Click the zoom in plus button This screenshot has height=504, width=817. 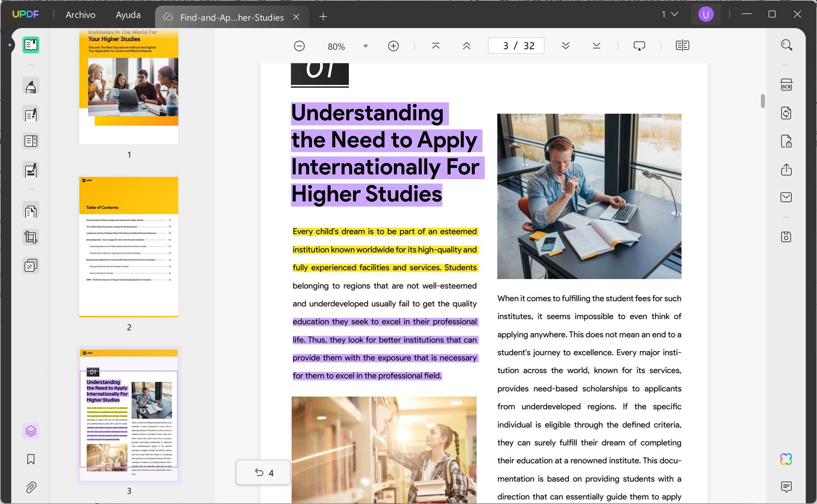tap(393, 46)
